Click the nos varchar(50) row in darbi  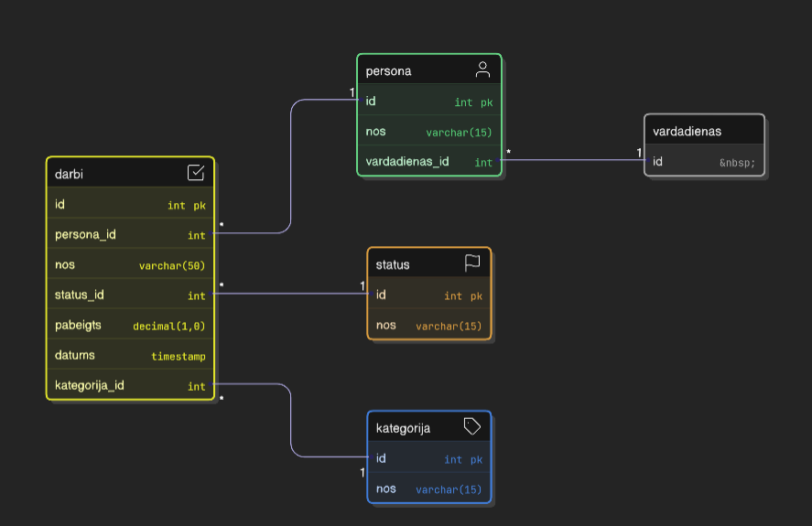(130, 265)
